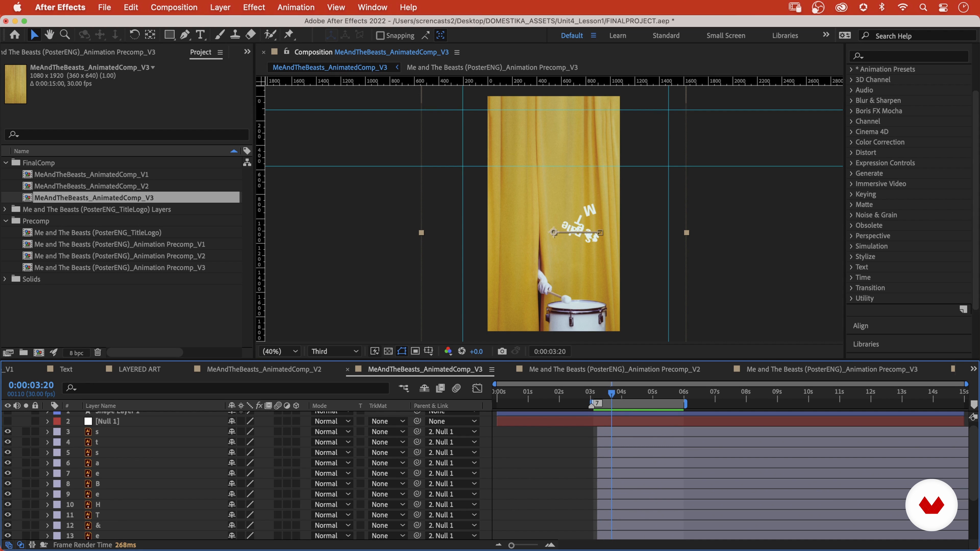Screen dimensions: 980x551
Task: Select the Eraser tool
Action: [x=251, y=35]
